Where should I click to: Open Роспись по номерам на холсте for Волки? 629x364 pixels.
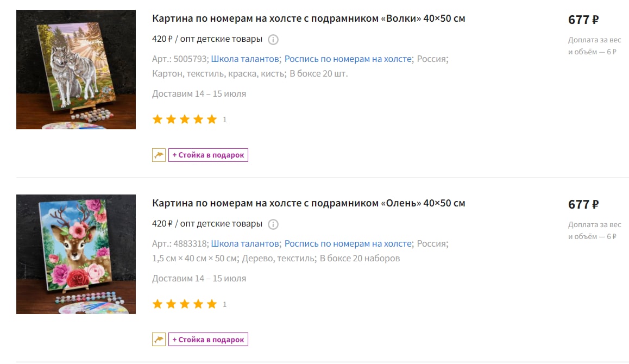[x=348, y=59]
